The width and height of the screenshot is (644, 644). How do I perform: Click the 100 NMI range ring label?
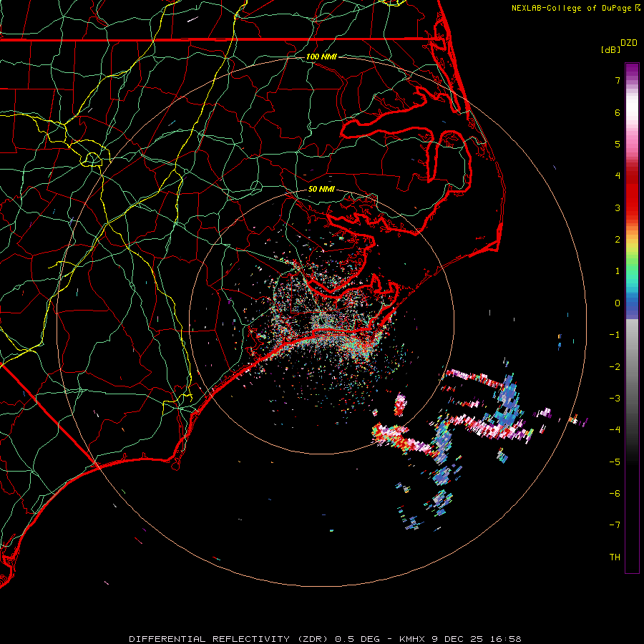321,57
